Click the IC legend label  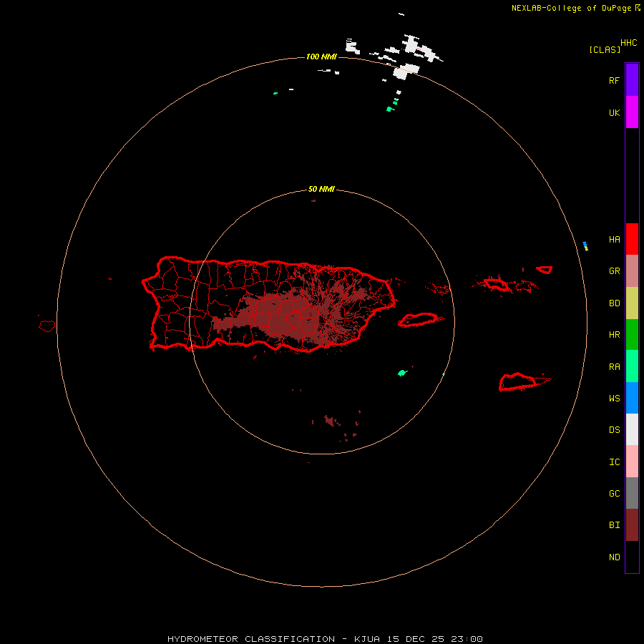pyautogui.click(x=614, y=462)
